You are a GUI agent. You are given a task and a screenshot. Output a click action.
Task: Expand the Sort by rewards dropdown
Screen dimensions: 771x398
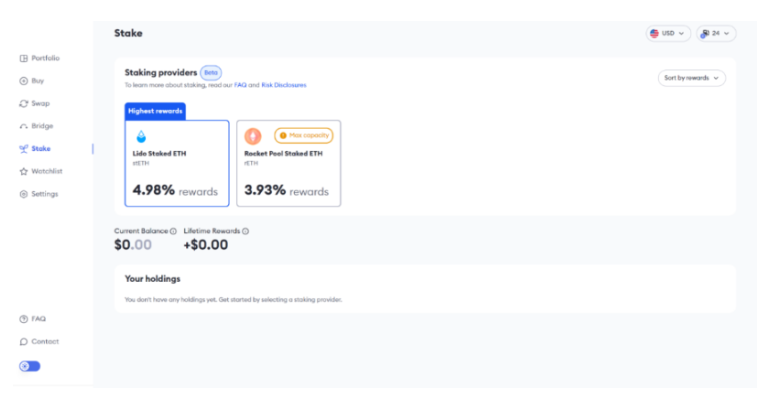point(692,78)
